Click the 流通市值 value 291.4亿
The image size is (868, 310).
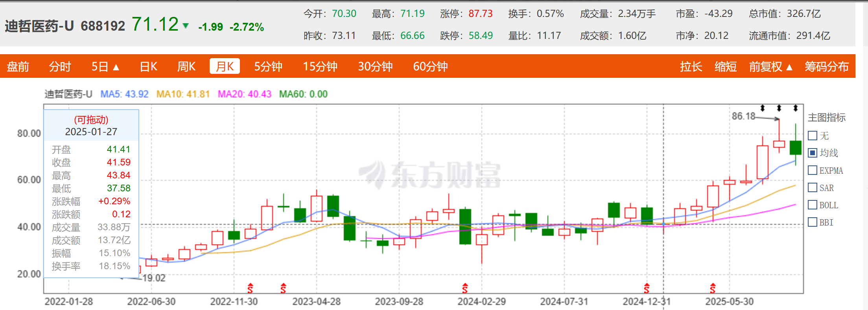pyautogui.click(x=813, y=36)
